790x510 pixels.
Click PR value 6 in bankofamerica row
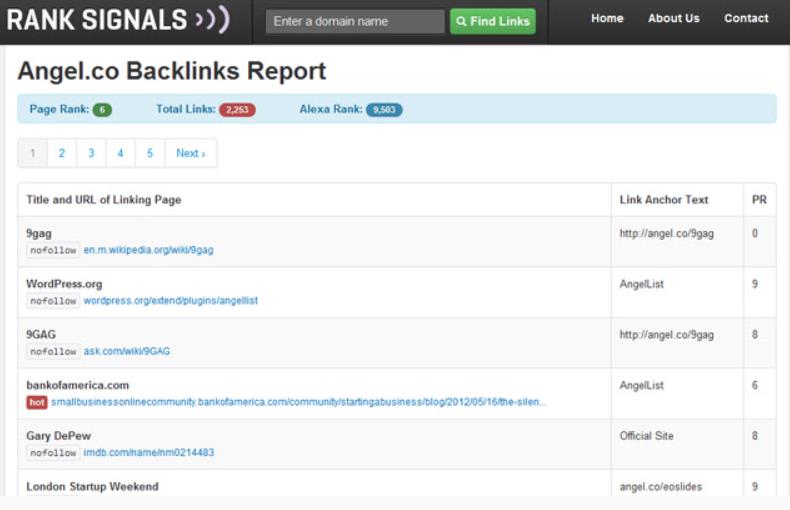[x=755, y=385]
